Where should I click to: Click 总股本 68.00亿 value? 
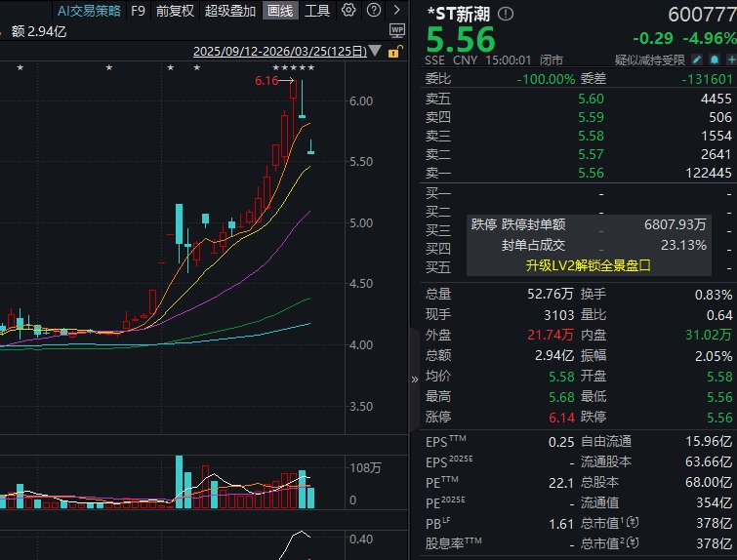709,482
